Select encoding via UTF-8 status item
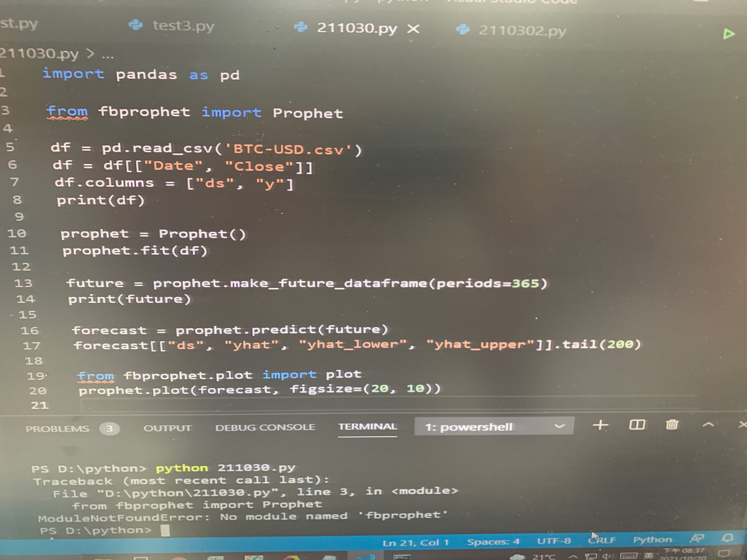This screenshot has width=747, height=560. coord(554,541)
